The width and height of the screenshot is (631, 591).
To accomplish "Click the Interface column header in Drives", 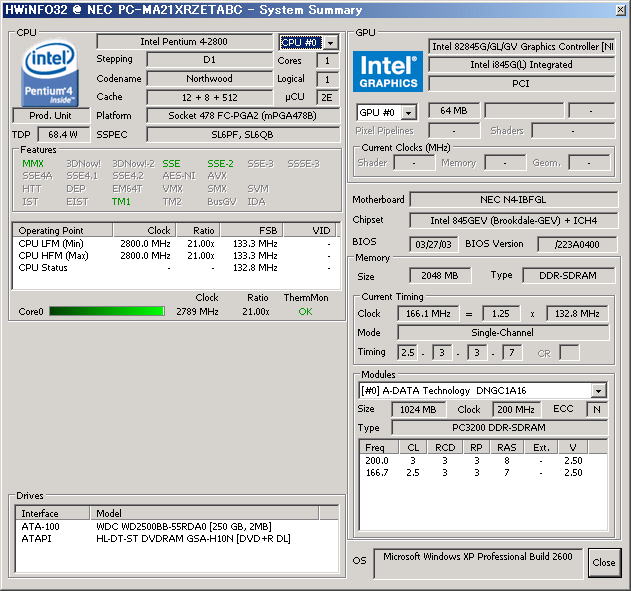I will pos(53,514).
